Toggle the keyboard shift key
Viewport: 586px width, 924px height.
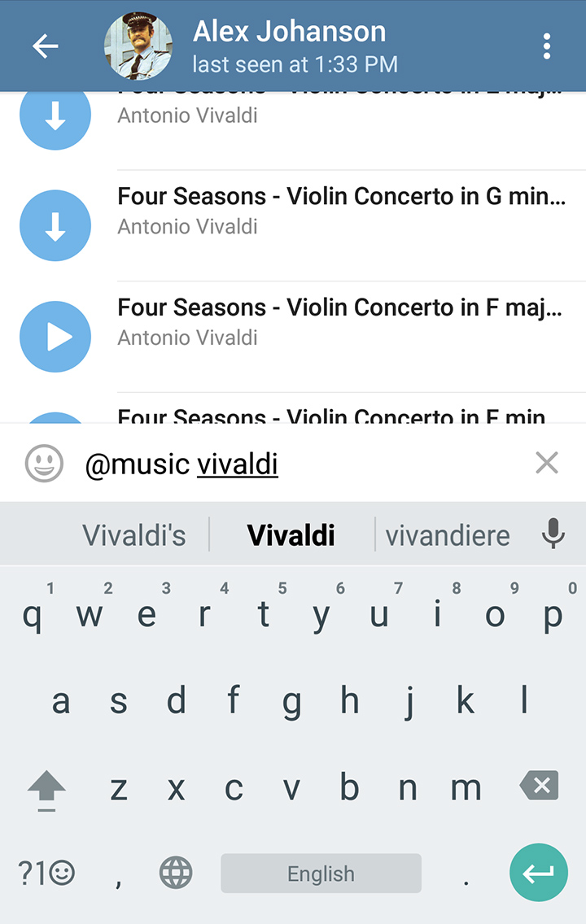click(x=46, y=787)
